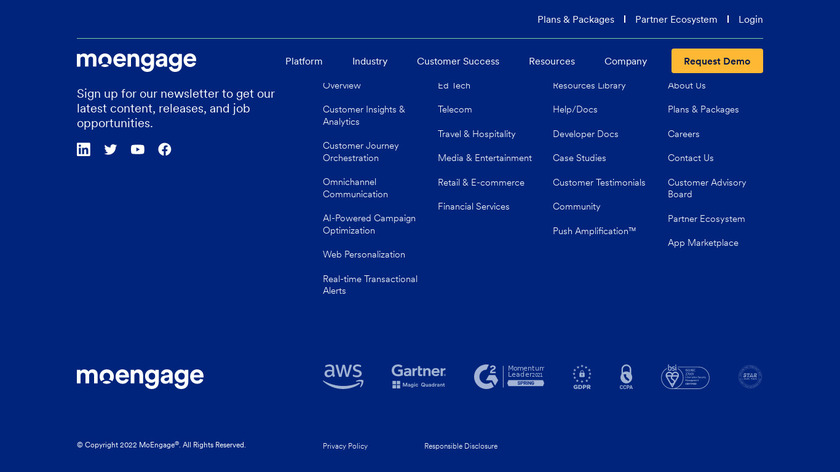Click the MoEngage logo in header

pyautogui.click(x=137, y=61)
